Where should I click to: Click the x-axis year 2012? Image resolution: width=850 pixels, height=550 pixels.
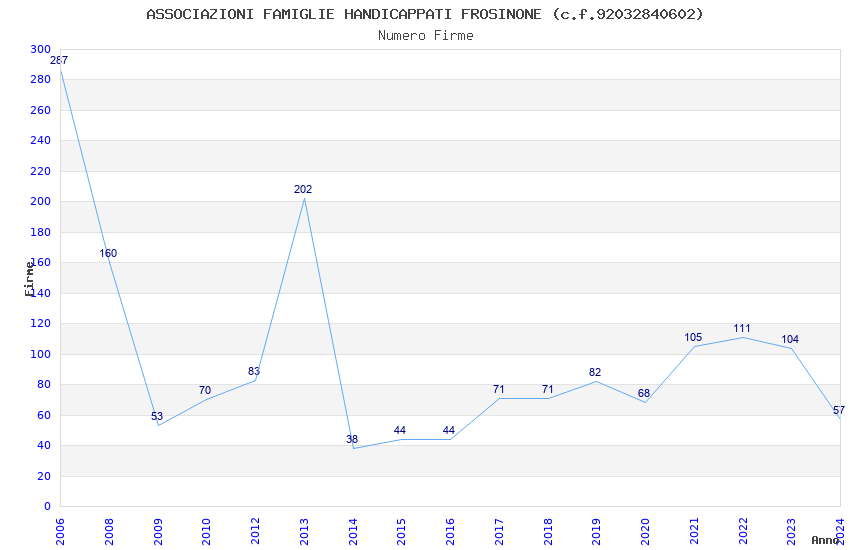pos(255,531)
